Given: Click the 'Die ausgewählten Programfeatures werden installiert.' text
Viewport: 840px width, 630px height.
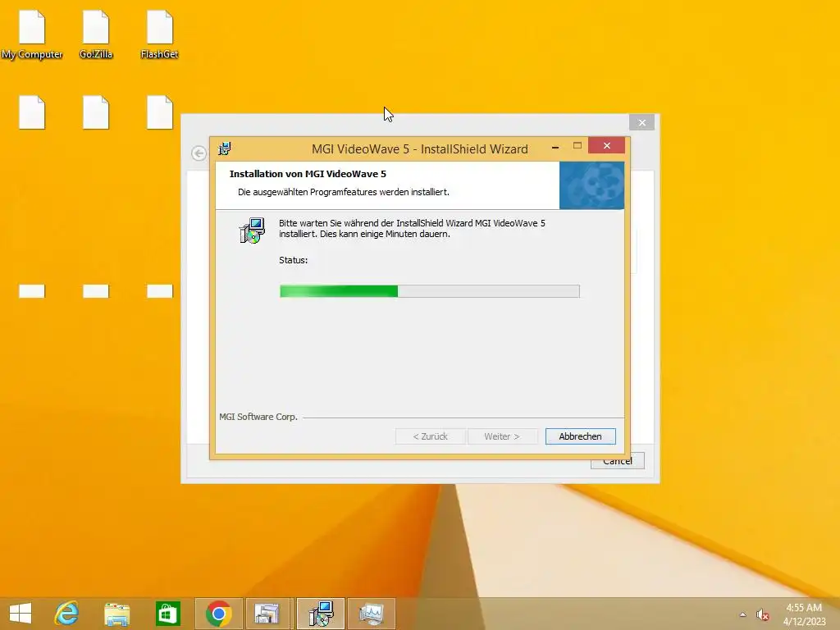Looking at the screenshot, I should [344, 192].
